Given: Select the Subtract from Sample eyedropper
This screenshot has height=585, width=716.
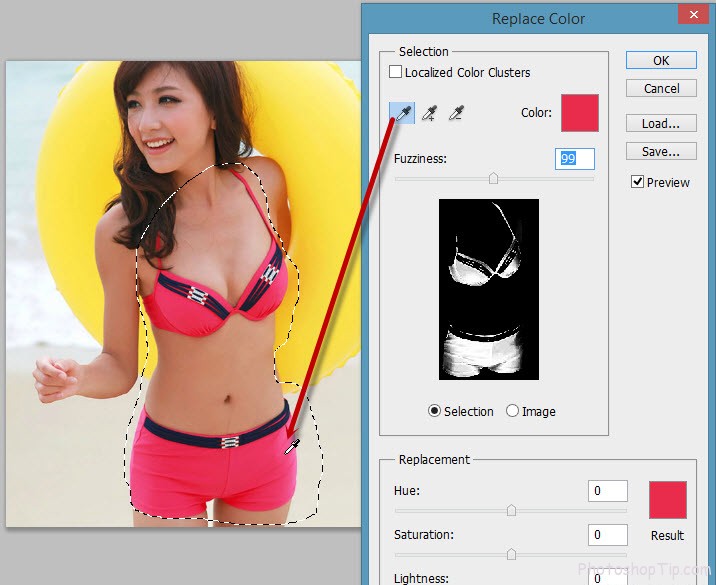Looking at the screenshot, I should point(456,113).
